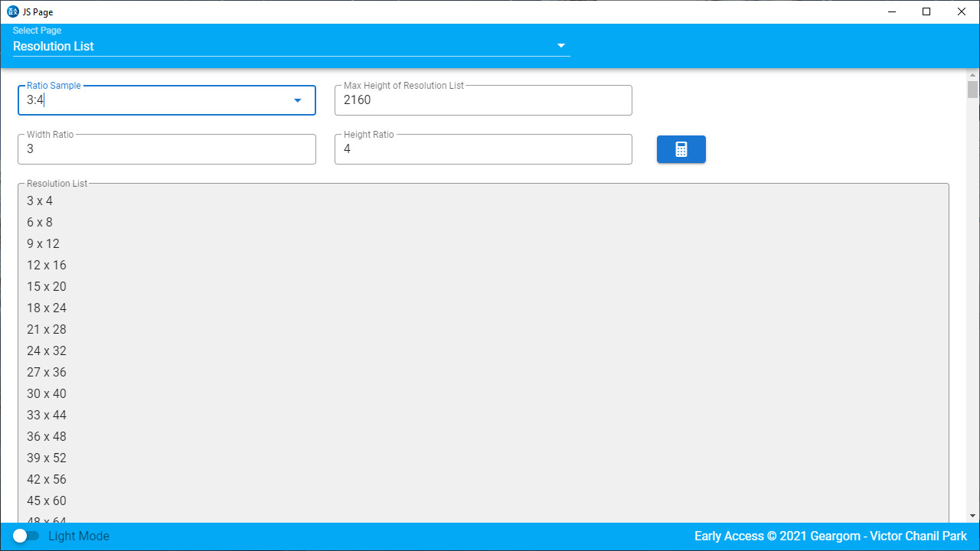Click the JS Page title bar label

coord(36,11)
